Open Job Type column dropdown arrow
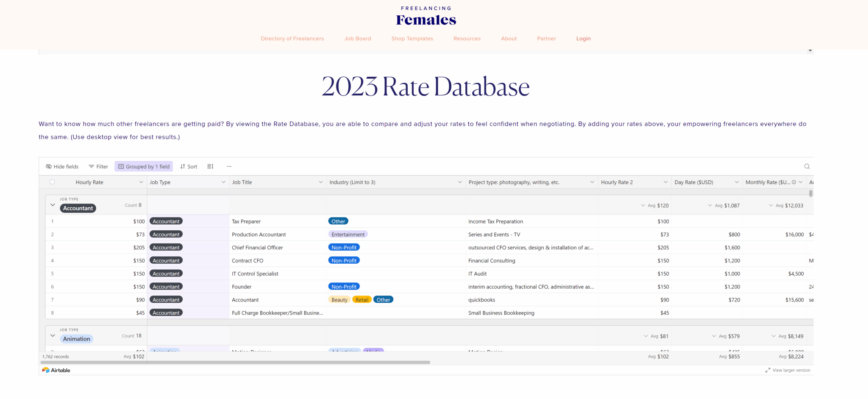Image resolution: width=868 pixels, height=399 pixels. pyautogui.click(x=223, y=182)
